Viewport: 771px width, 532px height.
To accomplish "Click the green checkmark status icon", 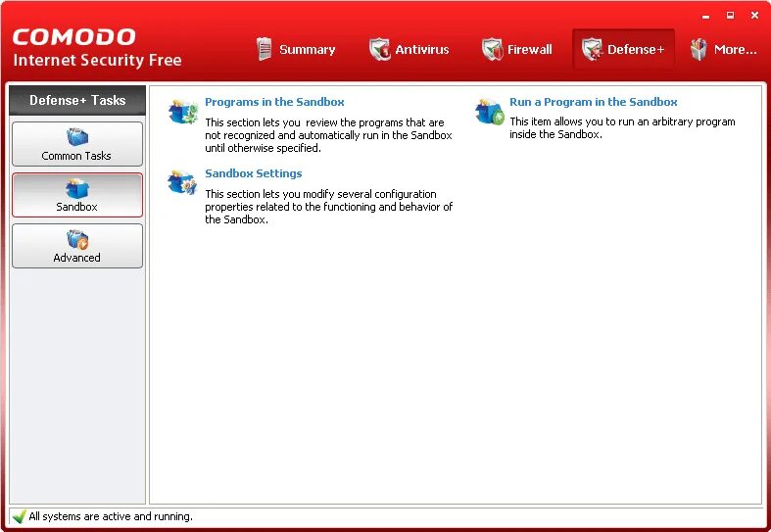I will tap(20, 516).
